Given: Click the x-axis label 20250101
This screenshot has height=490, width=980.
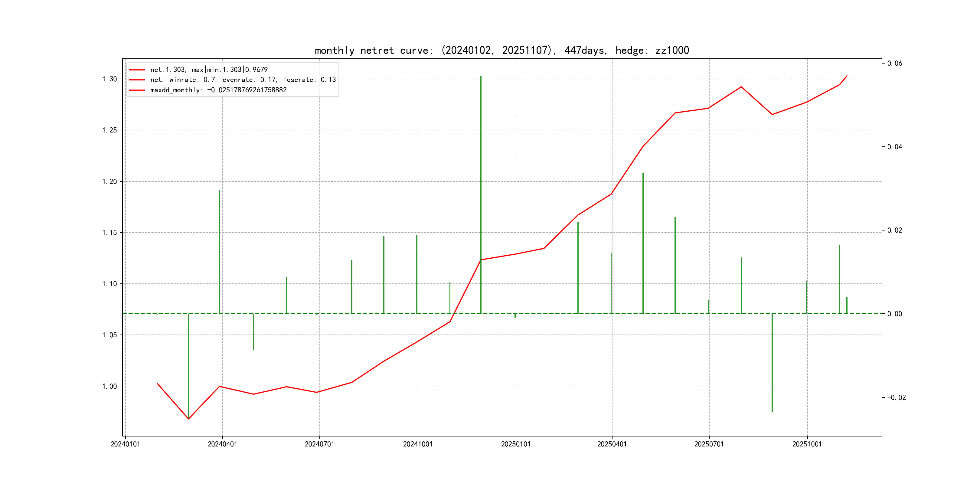Looking at the screenshot, I should (515, 444).
